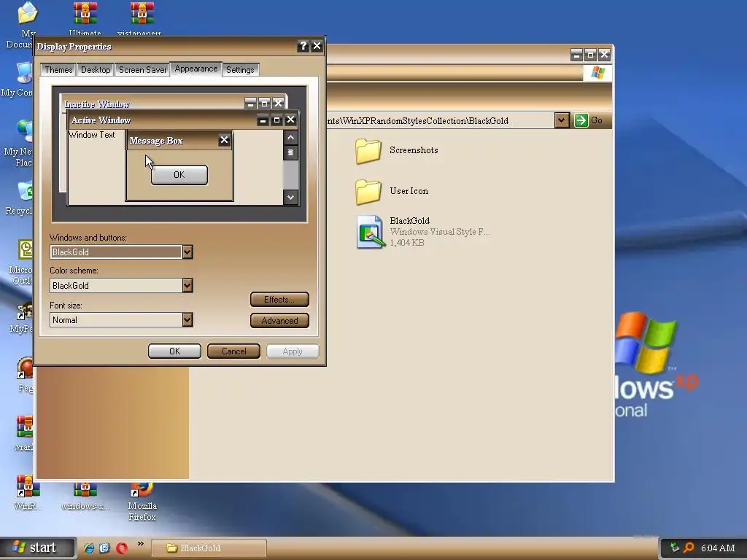Viewport: 747px width, 560px height.
Task: Click the preview scrollbar up arrow
Action: point(290,138)
